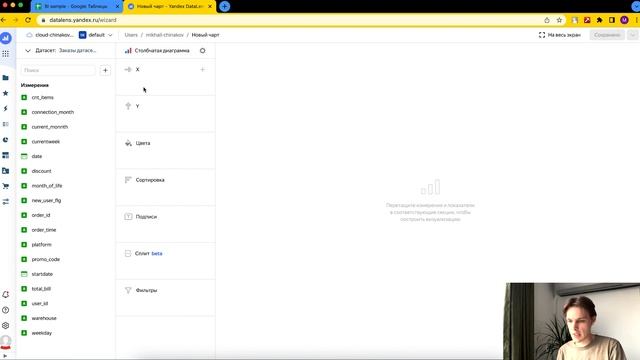Open a new browser tab
This screenshot has height=360, width=640.
pyautogui.click(x=224, y=6)
